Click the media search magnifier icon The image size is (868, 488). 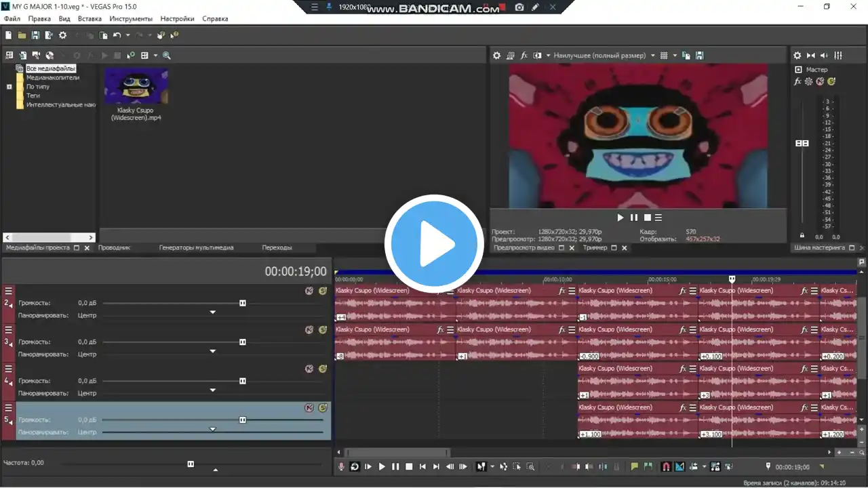pyautogui.click(x=167, y=56)
